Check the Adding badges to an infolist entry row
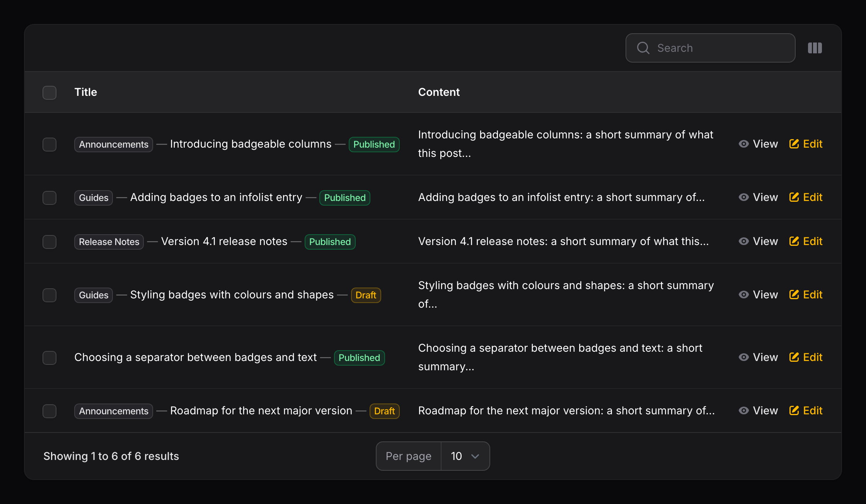This screenshot has height=504, width=866. [49, 198]
